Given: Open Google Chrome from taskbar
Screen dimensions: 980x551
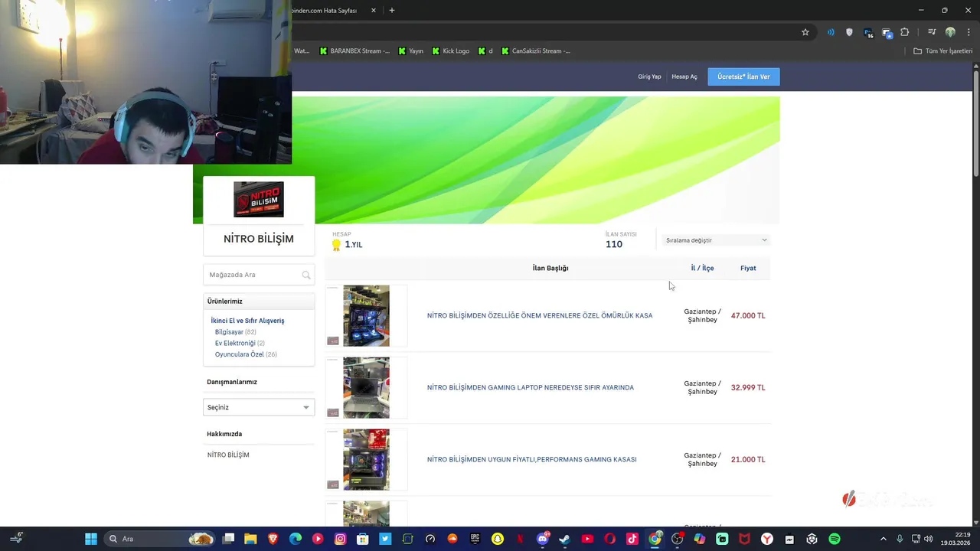Looking at the screenshot, I should 655,539.
